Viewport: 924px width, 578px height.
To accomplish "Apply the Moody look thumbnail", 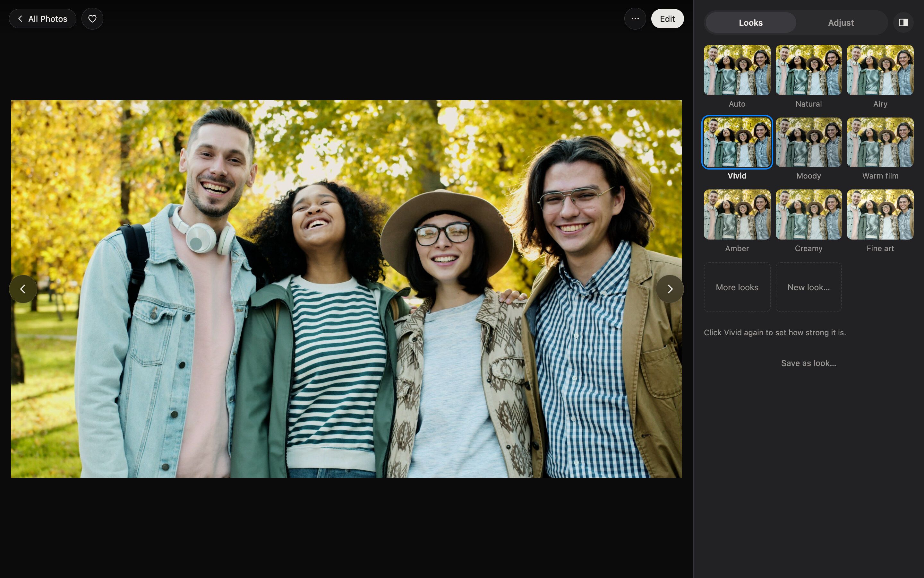I will [x=808, y=142].
